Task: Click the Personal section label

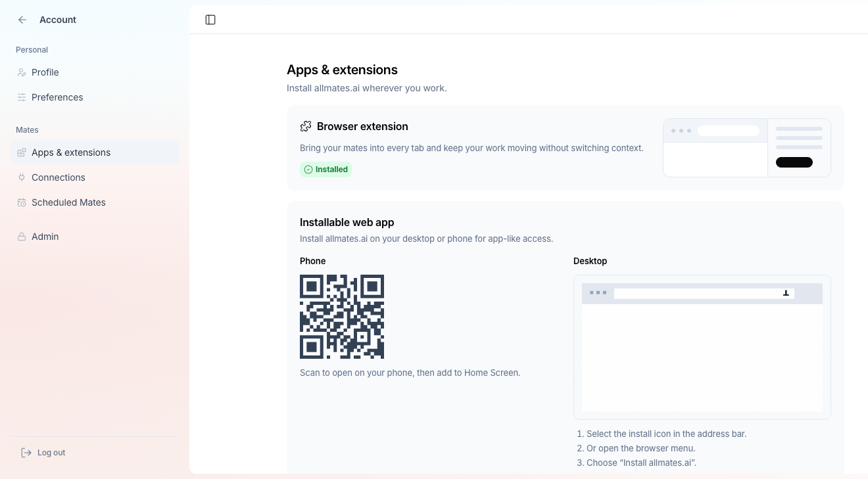Action: coord(32,50)
